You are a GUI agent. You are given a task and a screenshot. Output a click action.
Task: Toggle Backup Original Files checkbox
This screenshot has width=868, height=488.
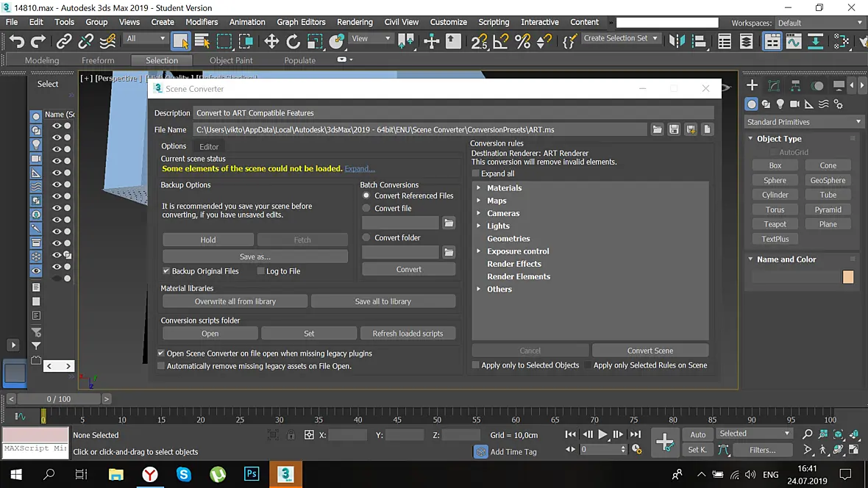click(166, 271)
